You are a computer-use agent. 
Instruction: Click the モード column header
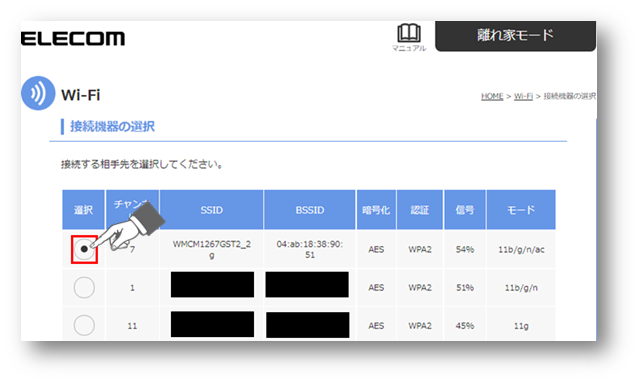coord(521,210)
